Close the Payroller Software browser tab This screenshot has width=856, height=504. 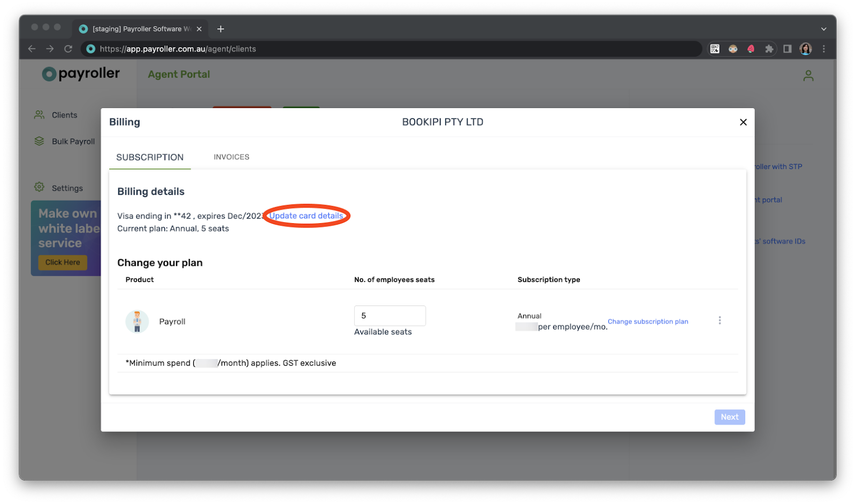[199, 29]
